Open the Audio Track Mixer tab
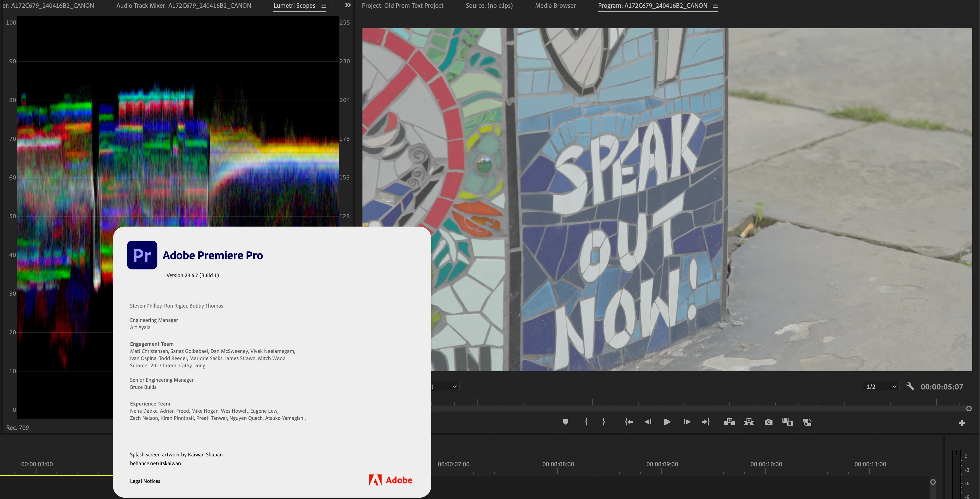Viewport: 980px width, 499px height. click(183, 6)
